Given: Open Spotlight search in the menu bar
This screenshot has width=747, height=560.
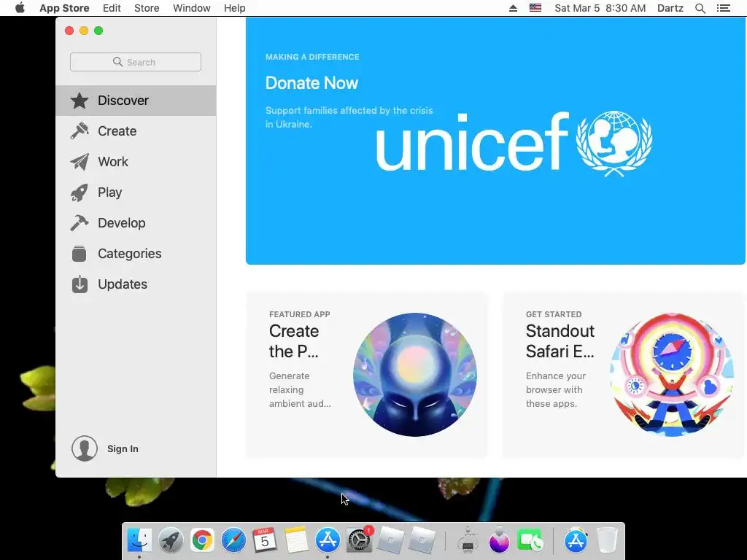Looking at the screenshot, I should (700, 8).
